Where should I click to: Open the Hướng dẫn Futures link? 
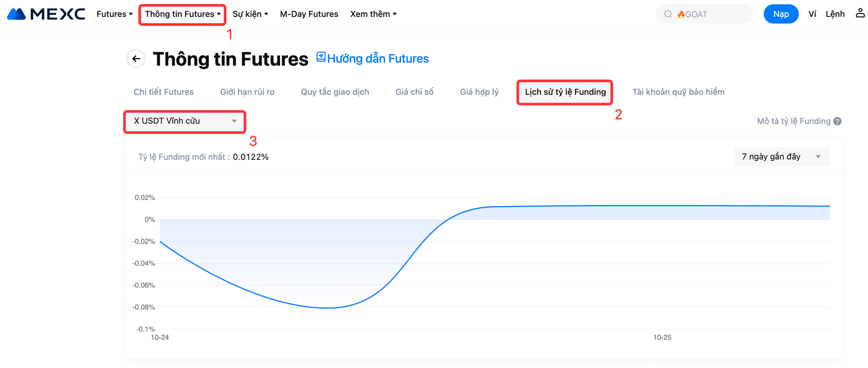[x=377, y=59]
